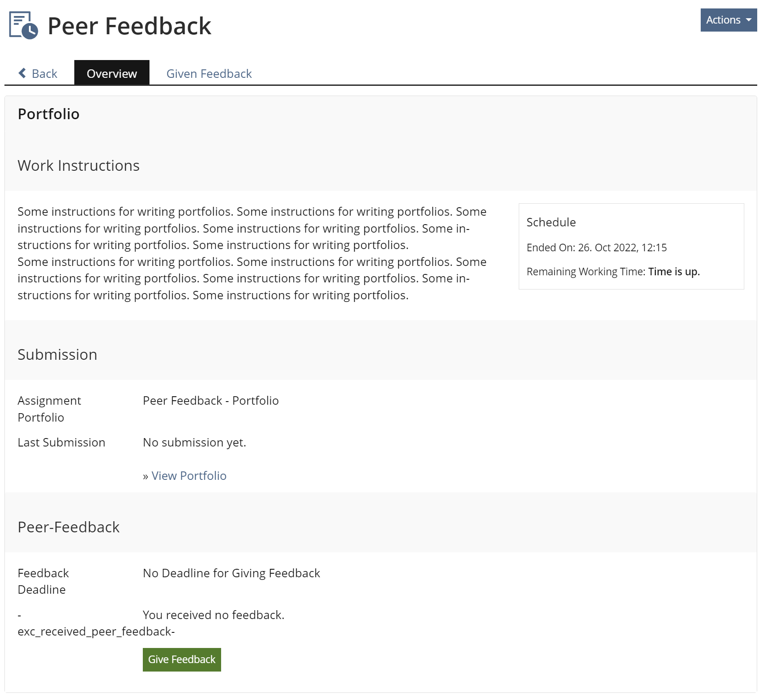
Task: Click 'You received no feedback.' message
Action: point(213,615)
